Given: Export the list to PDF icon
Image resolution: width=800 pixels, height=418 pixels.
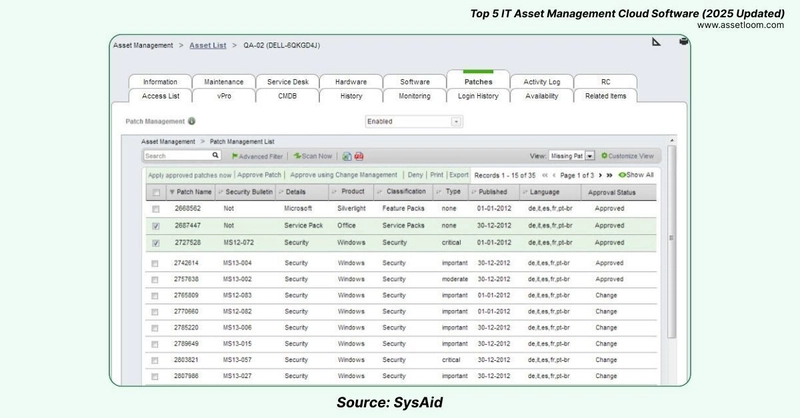Looking at the screenshot, I should 359,156.
